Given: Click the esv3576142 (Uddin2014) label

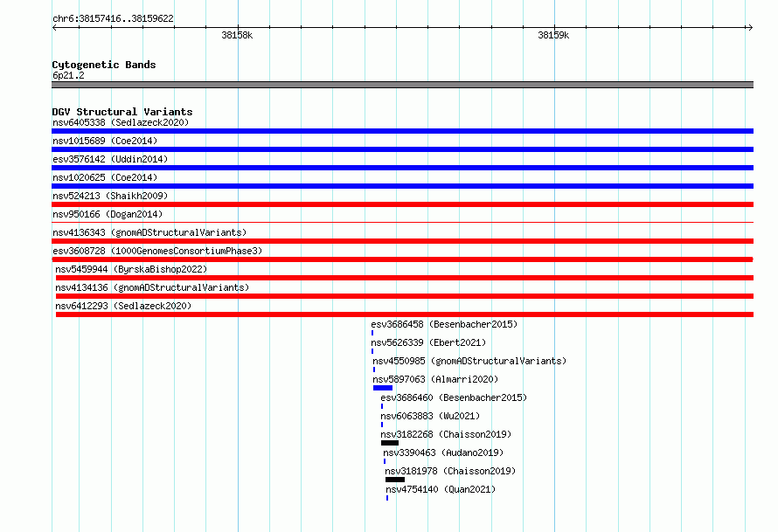Looking at the screenshot, I should (x=110, y=159).
